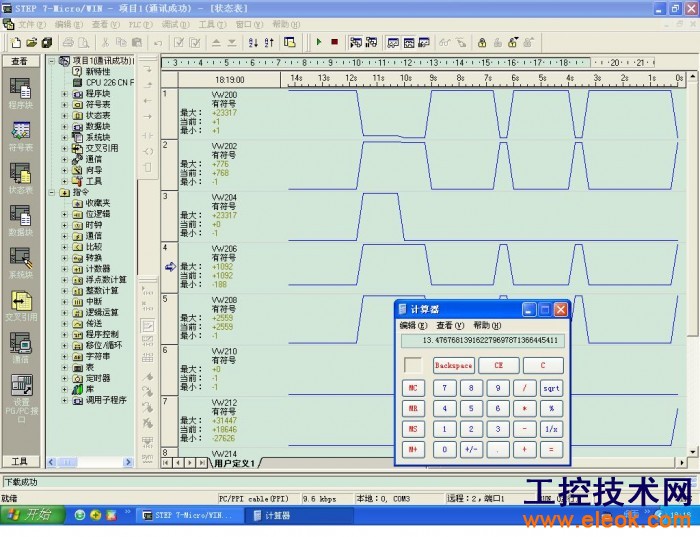Pause program status monitoring icon
The width and height of the screenshot is (700, 537).
[x=371, y=42]
